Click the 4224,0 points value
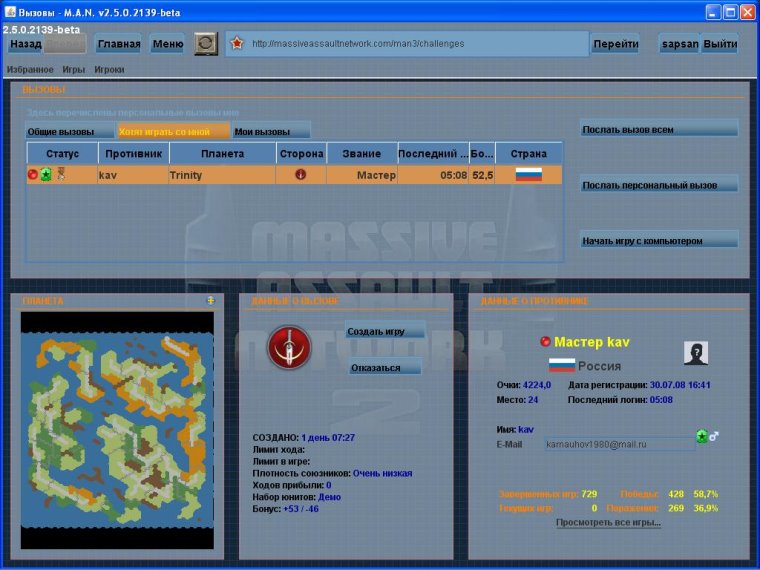Viewport: 760px width, 570px height. 537,385
